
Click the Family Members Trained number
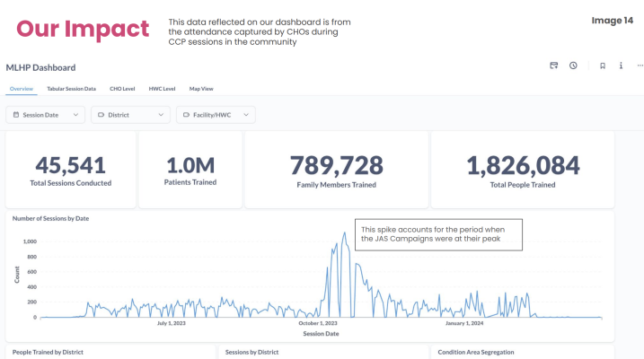pyautogui.click(x=336, y=165)
